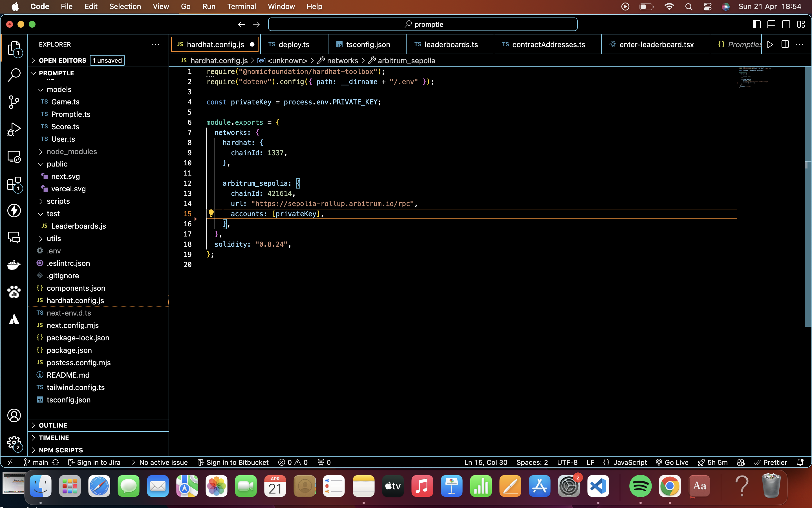Open Spotify from the Dock
Image resolution: width=812 pixels, height=508 pixels.
(x=640, y=486)
